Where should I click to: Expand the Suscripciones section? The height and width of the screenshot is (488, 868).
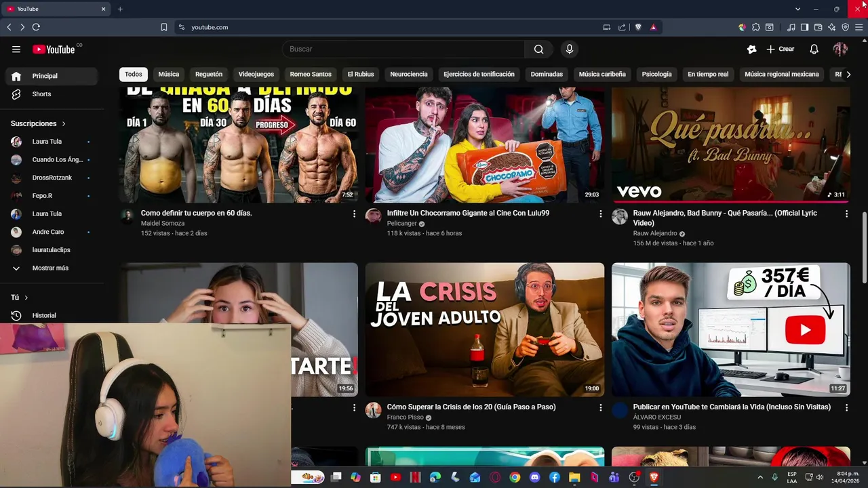pos(38,123)
